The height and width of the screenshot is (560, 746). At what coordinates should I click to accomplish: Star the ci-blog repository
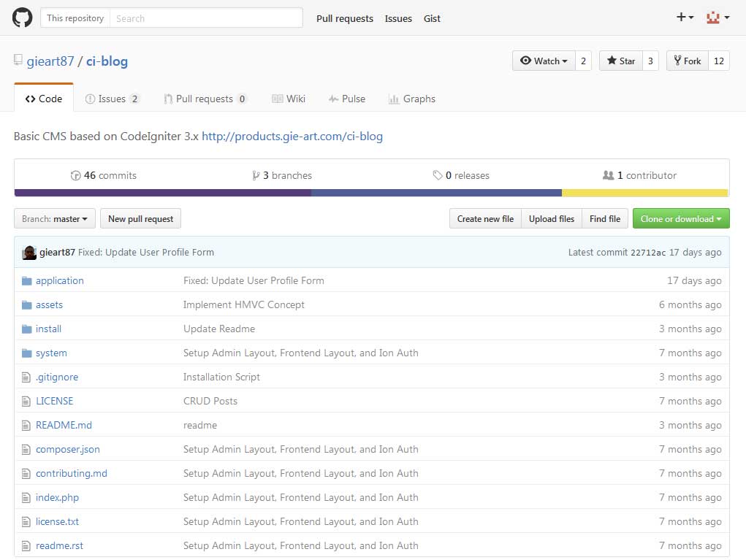click(x=621, y=61)
